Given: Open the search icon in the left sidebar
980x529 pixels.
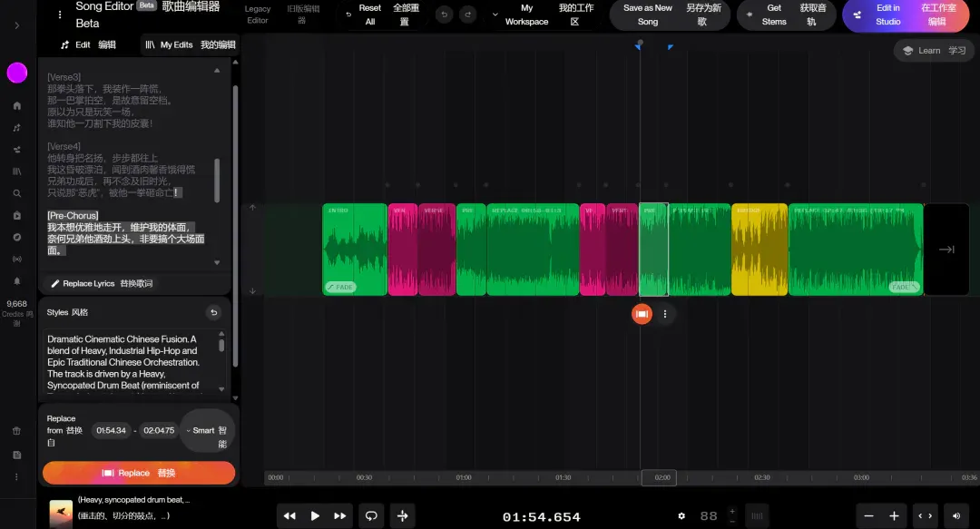Looking at the screenshot, I should tap(17, 193).
